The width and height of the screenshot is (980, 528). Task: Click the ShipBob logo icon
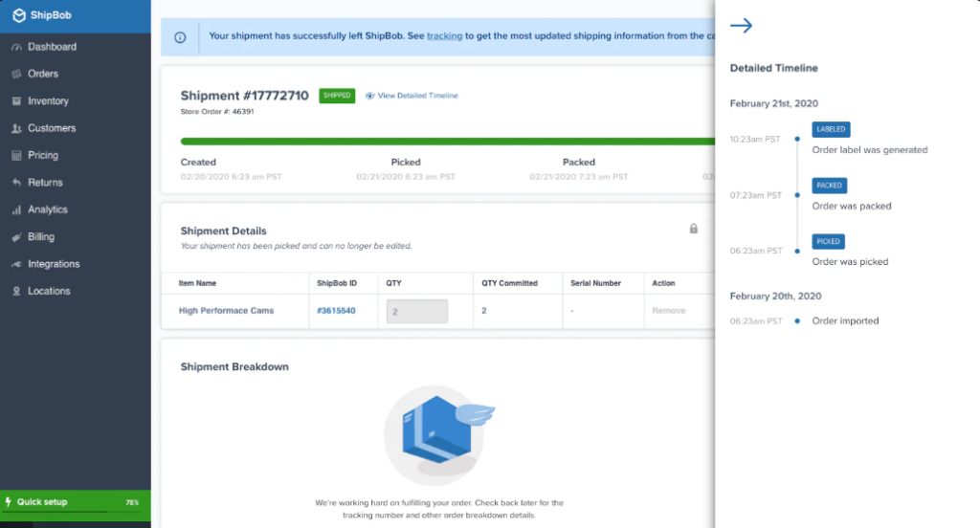click(18, 16)
